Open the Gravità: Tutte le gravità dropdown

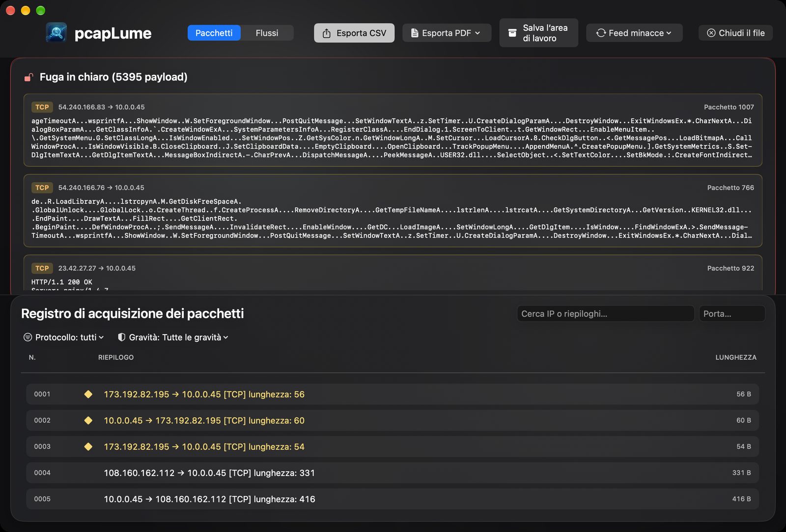point(173,337)
